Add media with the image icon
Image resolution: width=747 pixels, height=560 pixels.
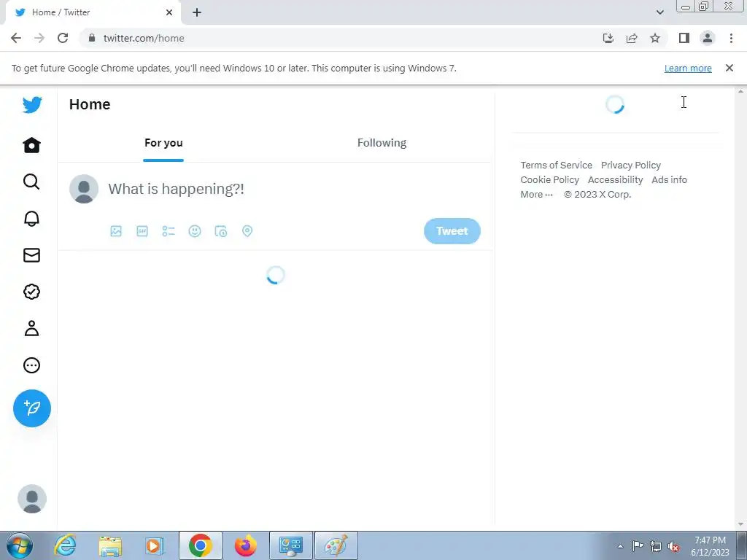116,231
